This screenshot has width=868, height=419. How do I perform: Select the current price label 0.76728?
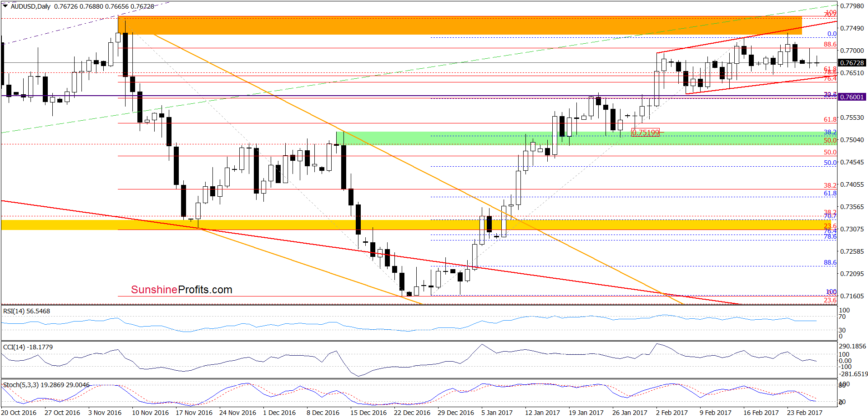[x=852, y=63]
